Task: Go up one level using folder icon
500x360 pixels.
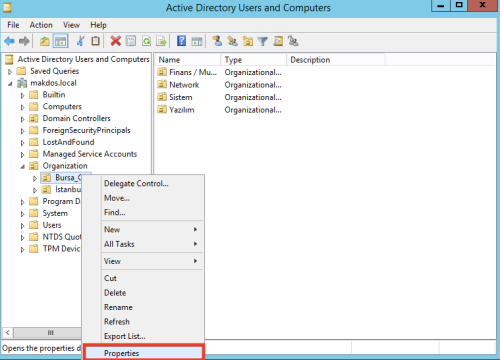Action: coord(45,41)
